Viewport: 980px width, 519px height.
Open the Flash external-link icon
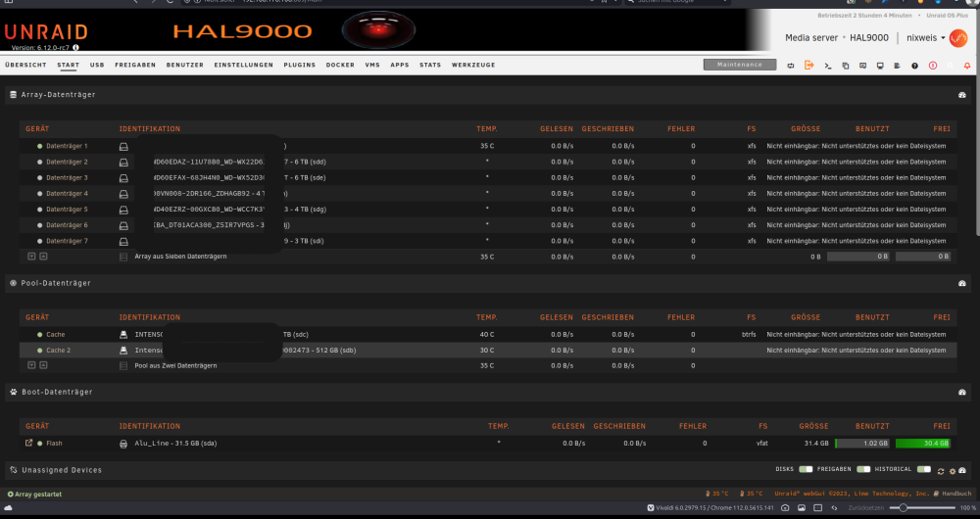pos(28,443)
